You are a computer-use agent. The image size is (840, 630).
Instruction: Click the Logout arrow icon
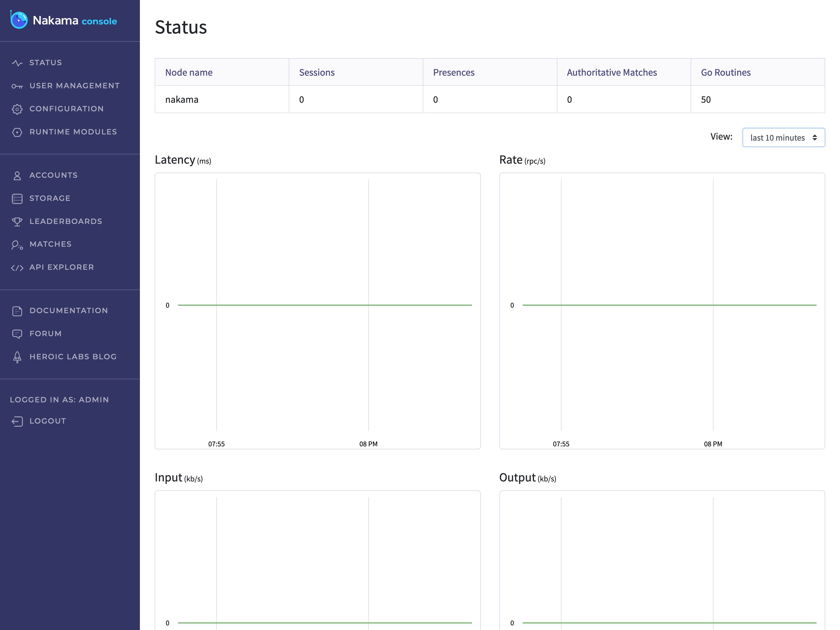pos(17,421)
